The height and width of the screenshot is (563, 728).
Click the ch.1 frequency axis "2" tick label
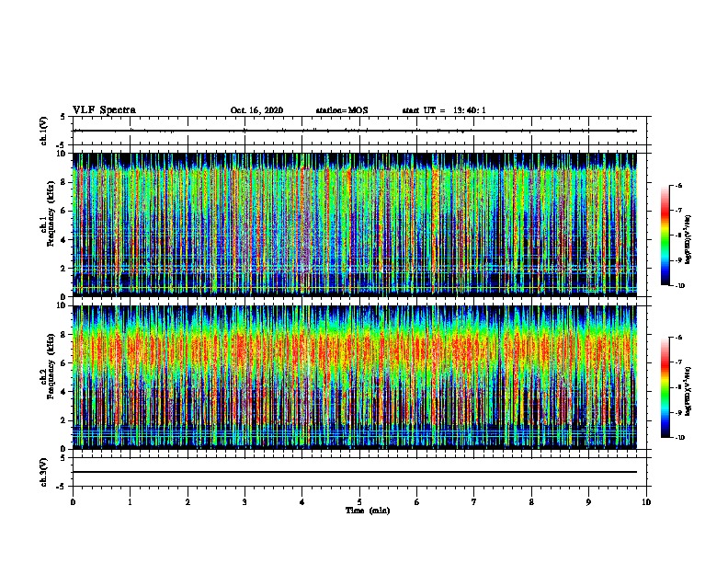(x=63, y=269)
